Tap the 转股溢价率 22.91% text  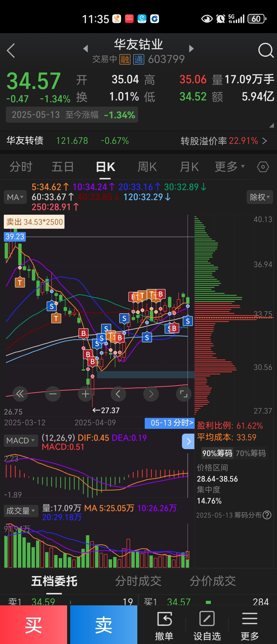[x=219, y=141]
